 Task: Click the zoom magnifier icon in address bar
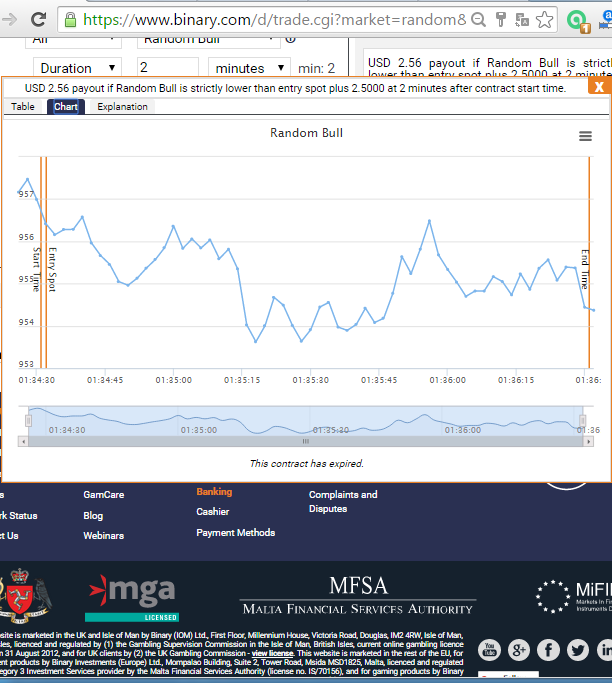point(478,20)
